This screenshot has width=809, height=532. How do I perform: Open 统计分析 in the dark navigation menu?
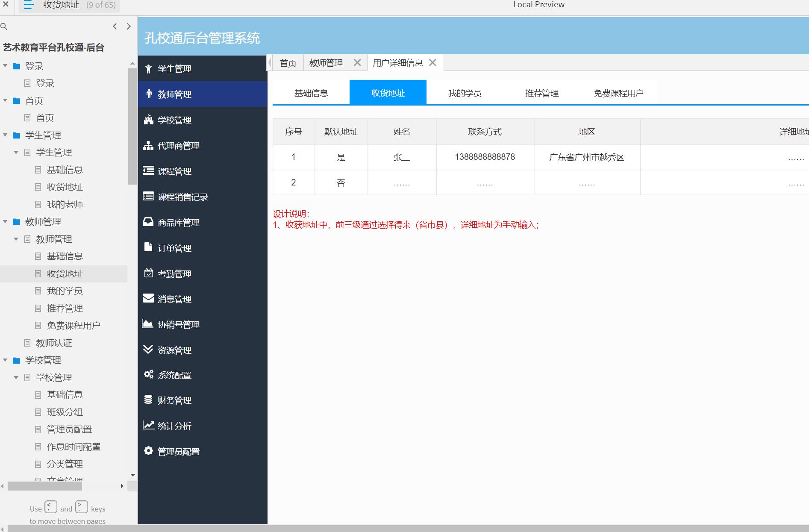coord(203,426)
